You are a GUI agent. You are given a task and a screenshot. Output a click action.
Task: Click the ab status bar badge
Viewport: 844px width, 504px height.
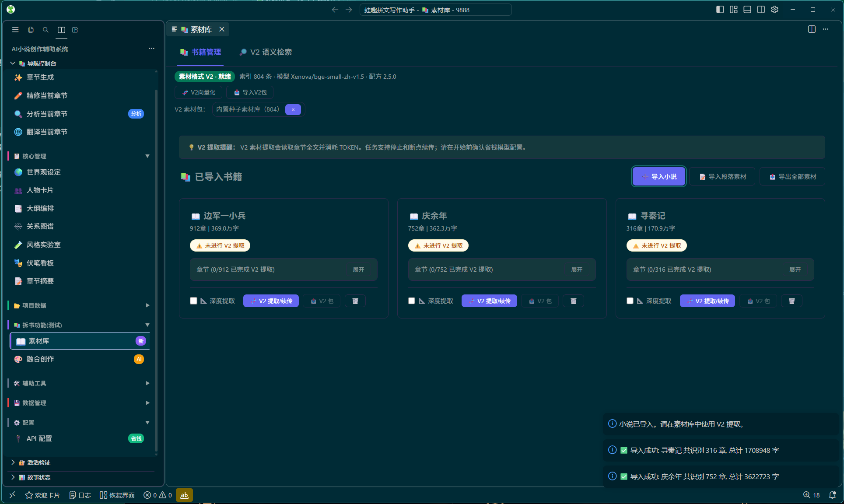coord(184,495)
